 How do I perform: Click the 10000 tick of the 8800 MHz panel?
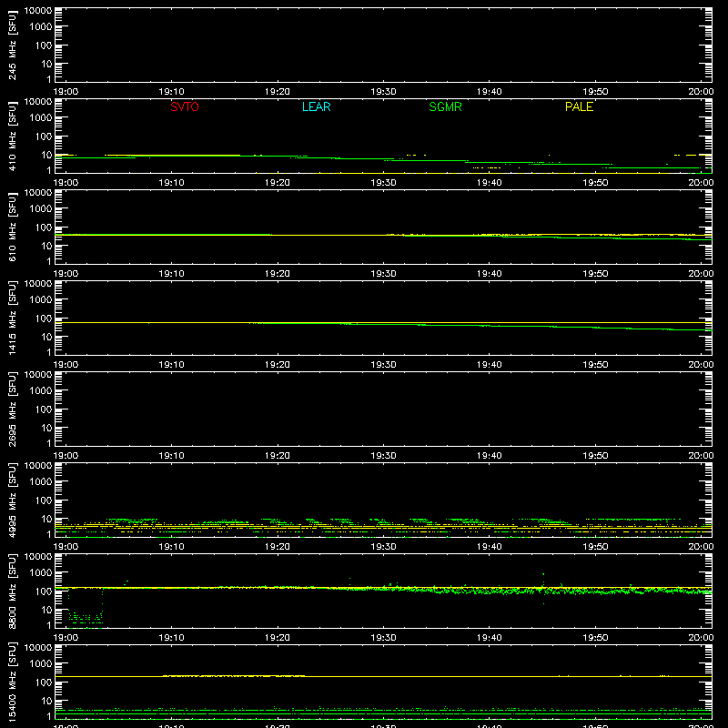pyautogui.click(x=38, y=557)
